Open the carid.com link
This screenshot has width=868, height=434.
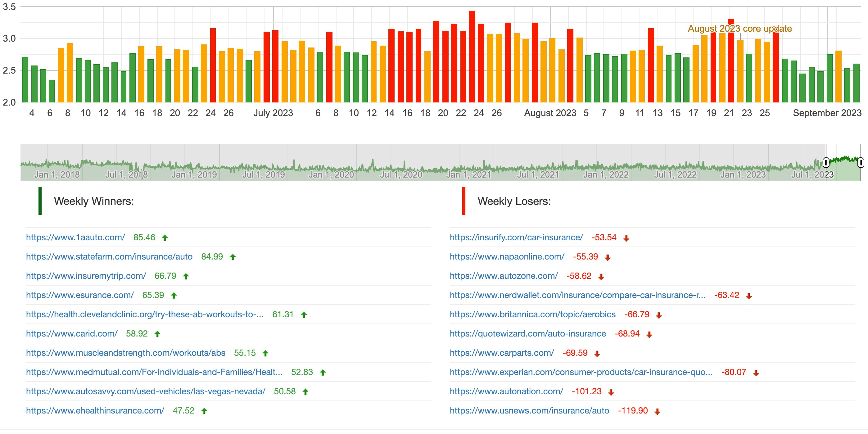coord(72,334)
